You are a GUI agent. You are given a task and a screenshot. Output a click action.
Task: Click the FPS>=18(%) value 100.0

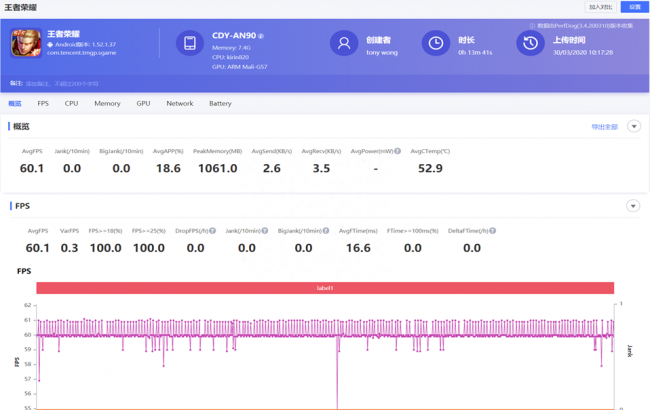pyautogui.click(x=106, y=248)
